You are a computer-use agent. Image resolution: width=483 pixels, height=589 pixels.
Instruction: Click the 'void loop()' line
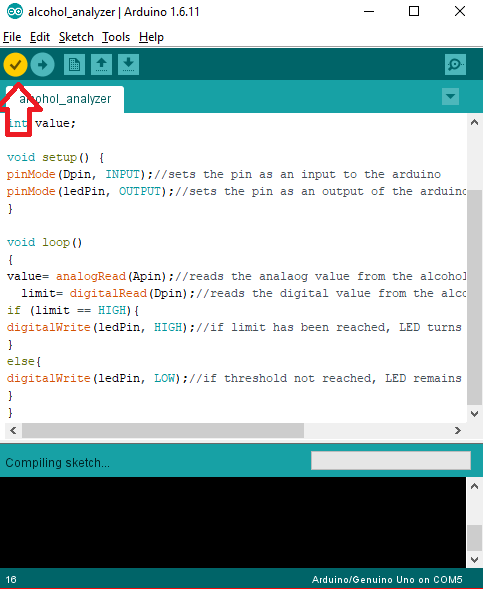point(44,243)
